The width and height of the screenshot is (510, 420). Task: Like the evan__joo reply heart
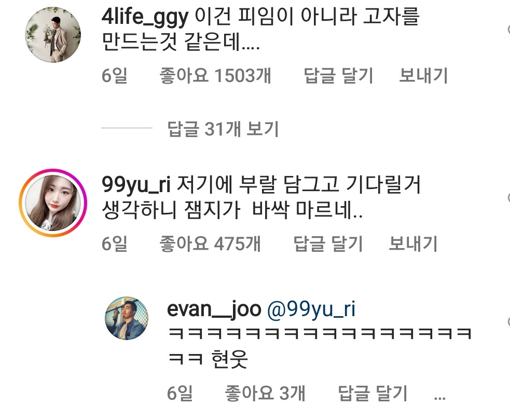click(x=508, y=322)
